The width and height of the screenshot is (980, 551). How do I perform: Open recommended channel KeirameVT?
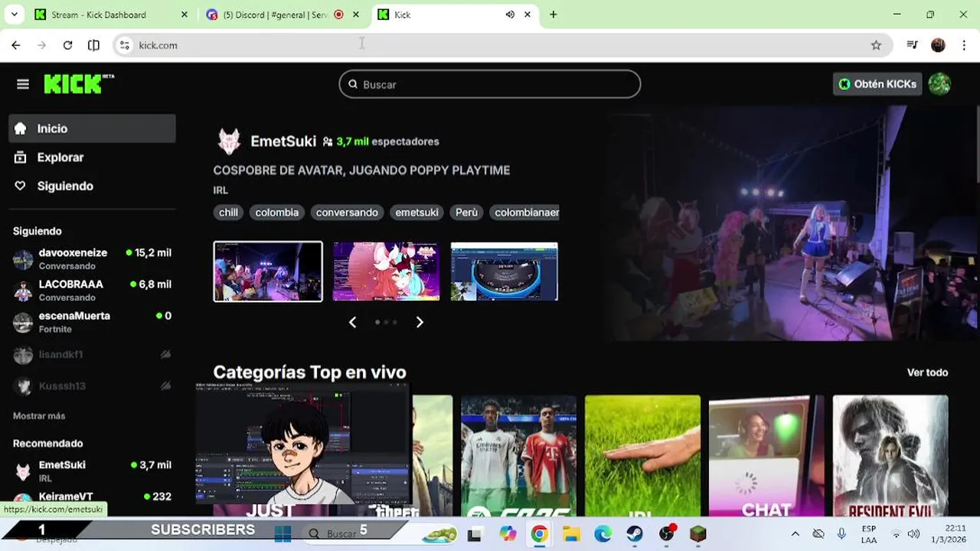pyautogui.click(x=92, y=497)
